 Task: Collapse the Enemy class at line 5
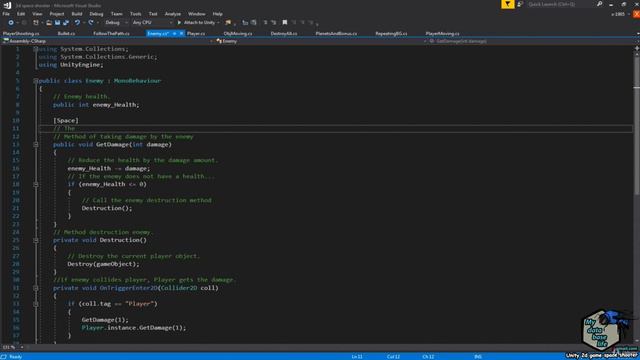click(36, 81)
